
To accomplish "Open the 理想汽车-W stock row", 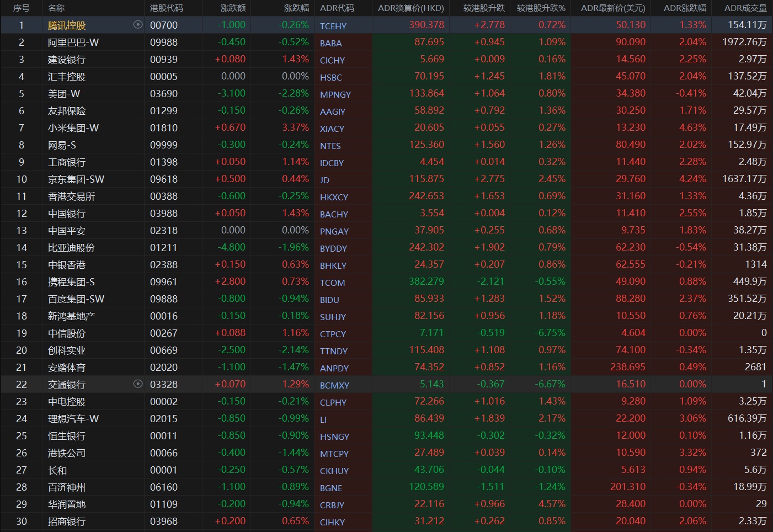I will [73, 419].
